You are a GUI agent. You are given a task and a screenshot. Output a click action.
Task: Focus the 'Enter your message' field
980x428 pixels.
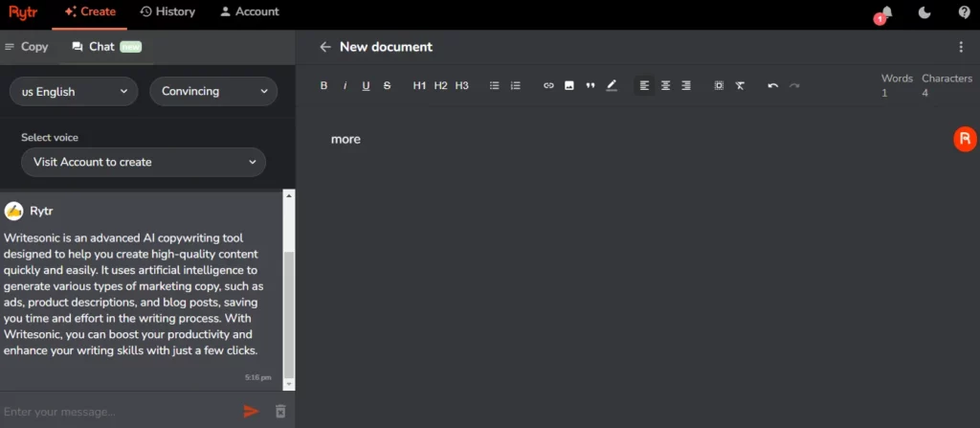[119, 412]
